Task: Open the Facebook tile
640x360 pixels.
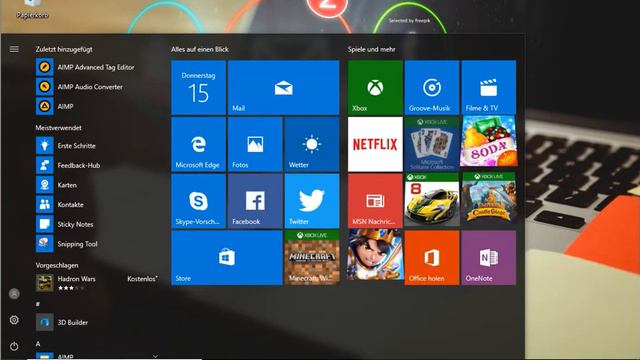Action: point(255,201)
